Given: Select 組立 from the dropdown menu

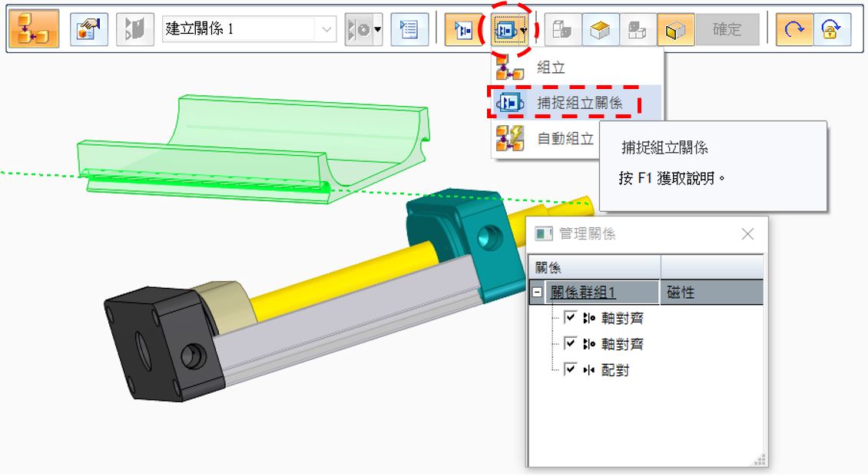Looking at the screenshot, I should click(578, 68).
